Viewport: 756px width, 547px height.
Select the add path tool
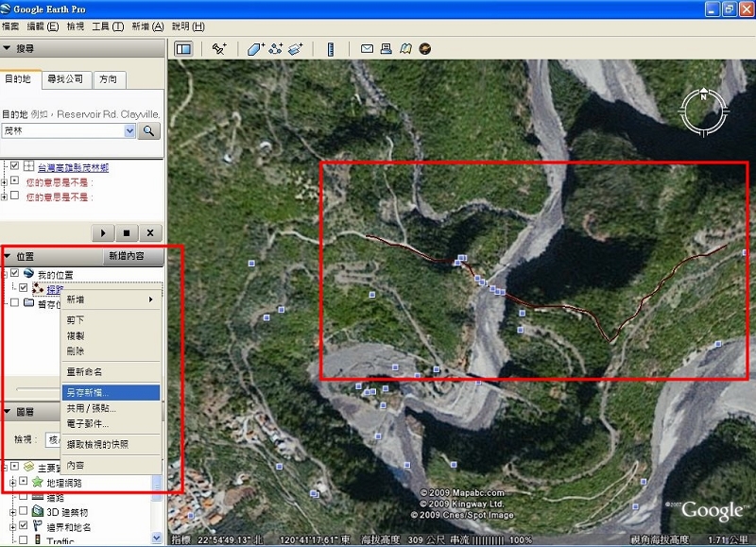tap(276, 48)
